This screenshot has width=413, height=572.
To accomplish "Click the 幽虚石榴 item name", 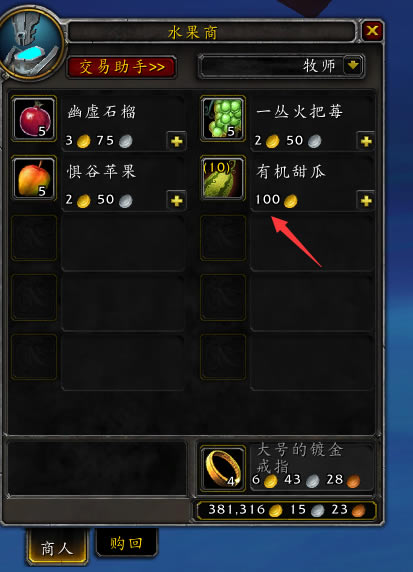I will click(x=101, y=112).
